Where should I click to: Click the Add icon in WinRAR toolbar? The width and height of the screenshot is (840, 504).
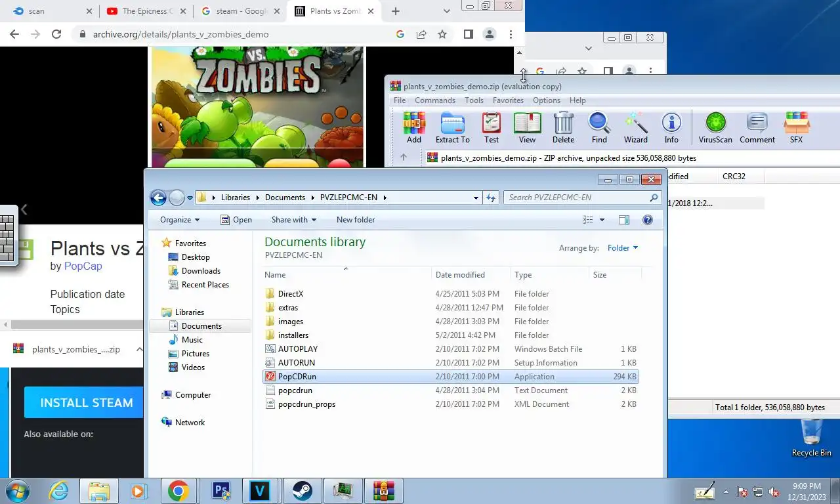[413, 127]
